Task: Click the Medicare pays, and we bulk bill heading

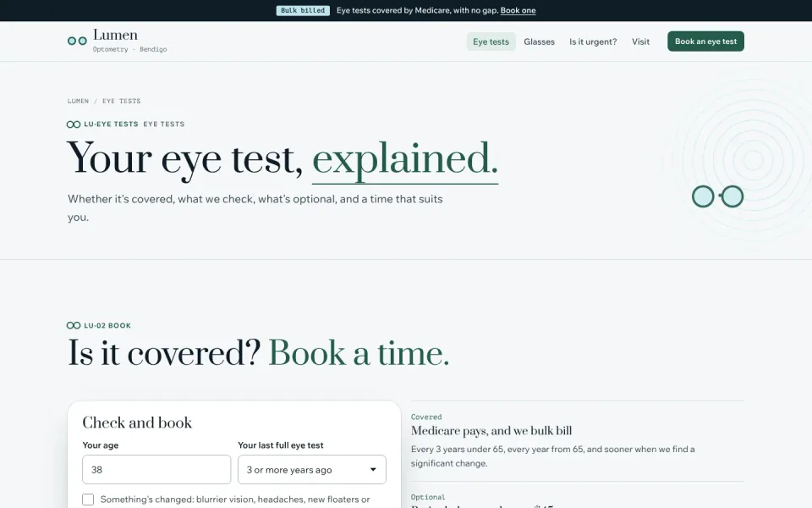Action: pos(491,431)
